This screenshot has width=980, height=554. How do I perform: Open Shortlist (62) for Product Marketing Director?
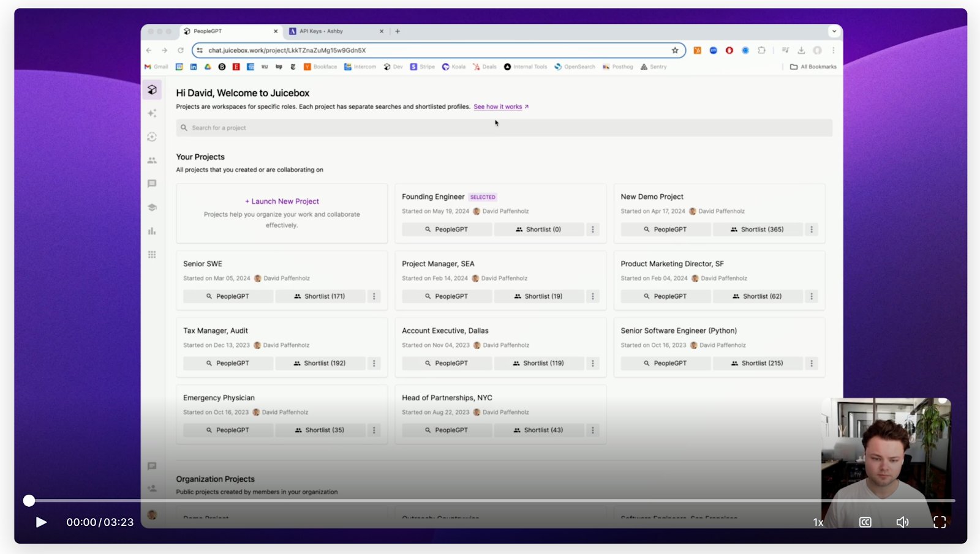[x=757, y=296]
